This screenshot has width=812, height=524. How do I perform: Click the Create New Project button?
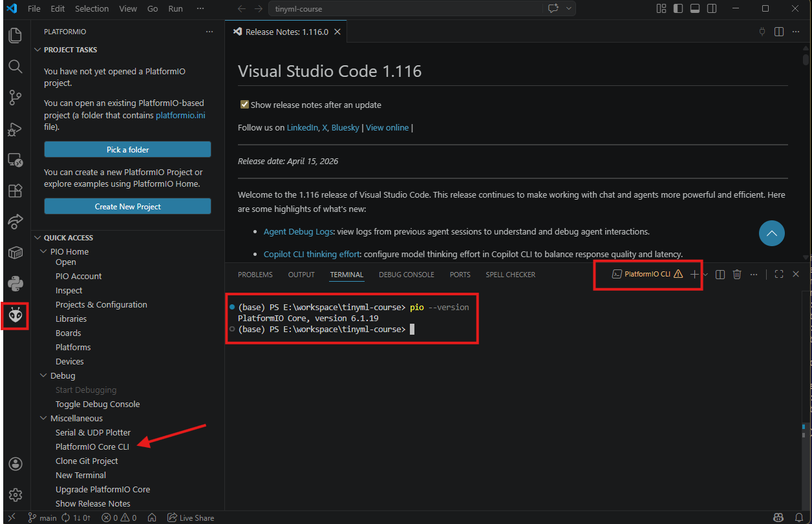[x=127, y=206]
